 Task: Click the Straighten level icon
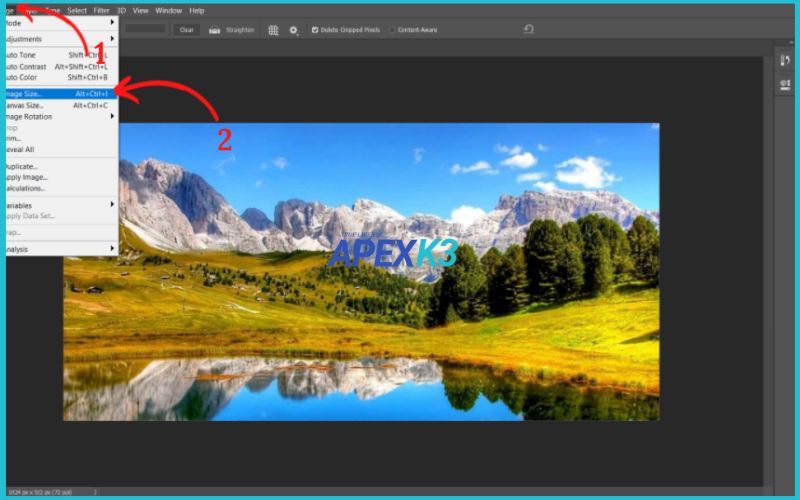(x=214, y=30)
